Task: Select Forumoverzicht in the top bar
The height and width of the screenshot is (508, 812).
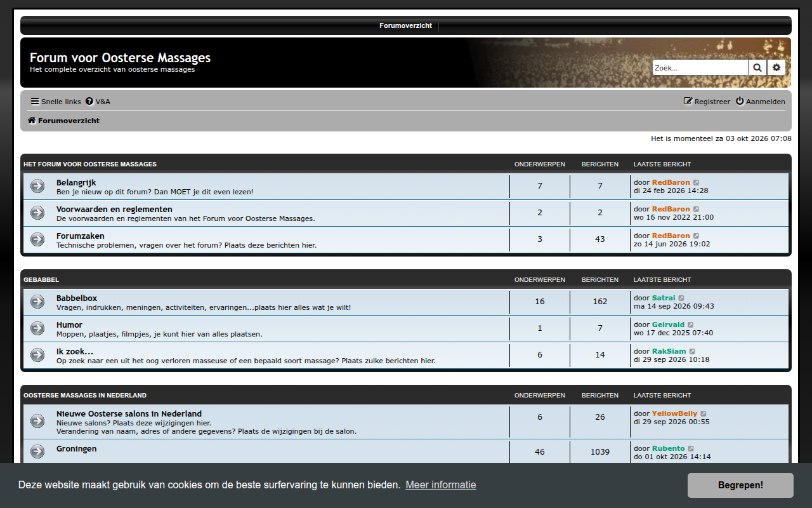Action: point(405,26)
